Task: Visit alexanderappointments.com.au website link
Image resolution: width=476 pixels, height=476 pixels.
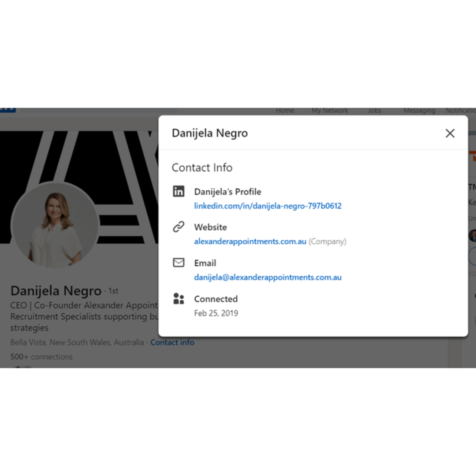Action: tap(250, 242)
